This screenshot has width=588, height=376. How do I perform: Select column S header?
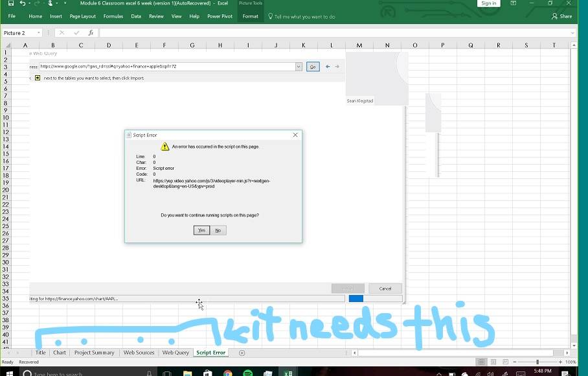[526, 45]
